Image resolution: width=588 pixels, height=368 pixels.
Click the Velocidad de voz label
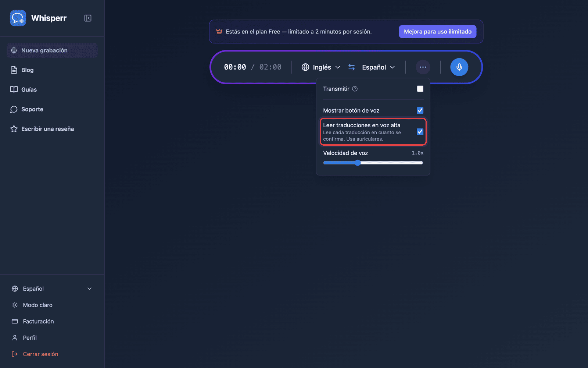(345, 153)
